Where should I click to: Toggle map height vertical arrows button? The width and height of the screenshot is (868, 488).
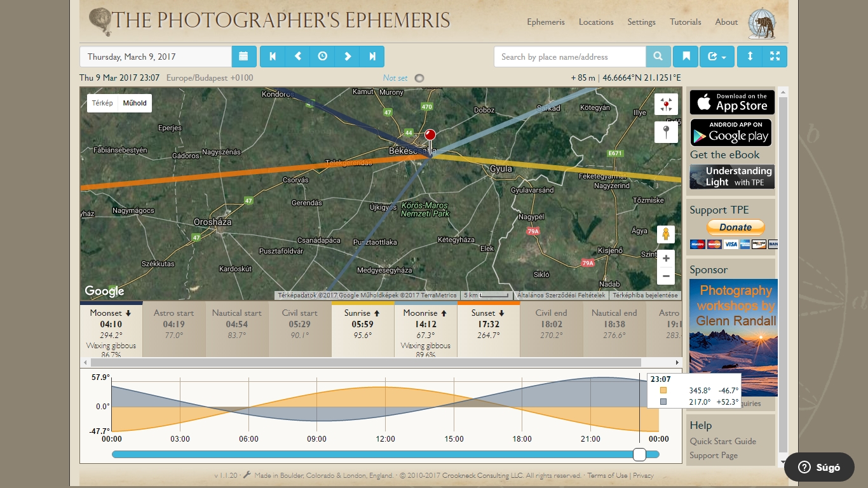[750, 57]
